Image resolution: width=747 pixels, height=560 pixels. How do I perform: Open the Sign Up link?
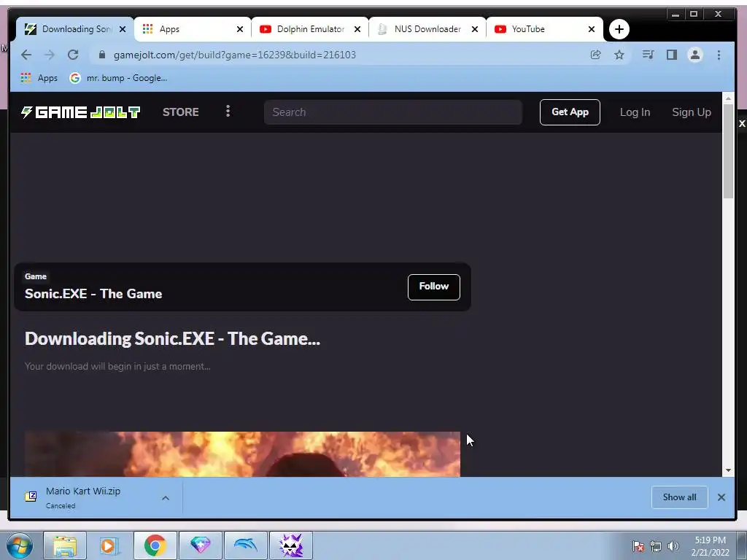click(692, 112)
